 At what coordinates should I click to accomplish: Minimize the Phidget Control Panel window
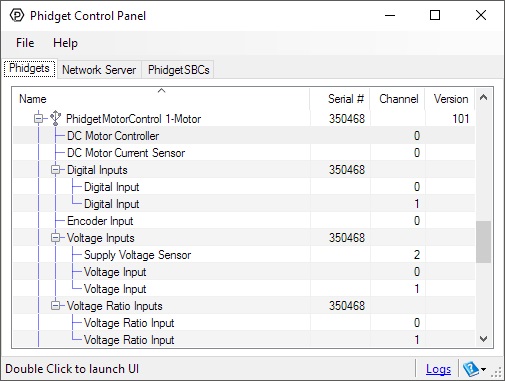point(390,15)
